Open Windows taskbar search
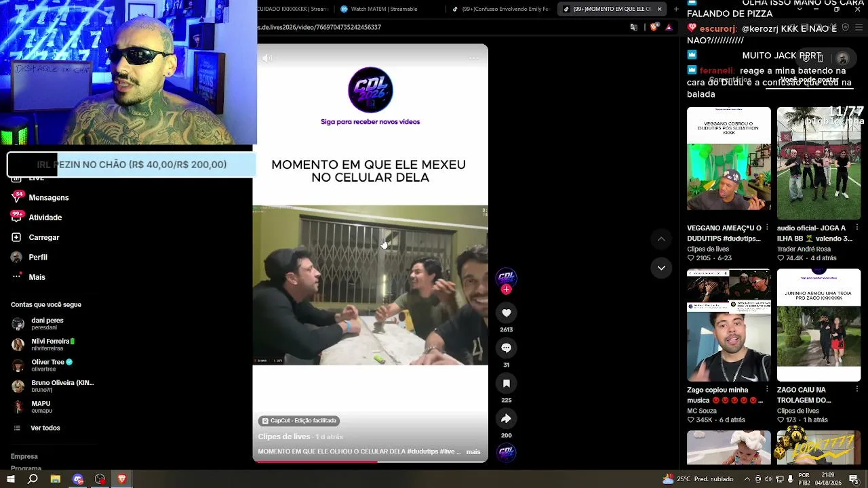The image size is (868, 488). (x=33, y=479)
